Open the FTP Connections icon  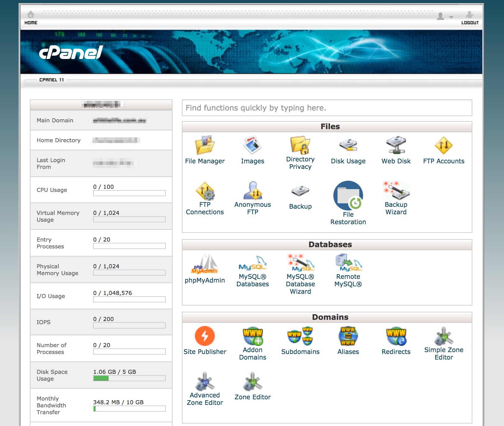click(205, 191)
